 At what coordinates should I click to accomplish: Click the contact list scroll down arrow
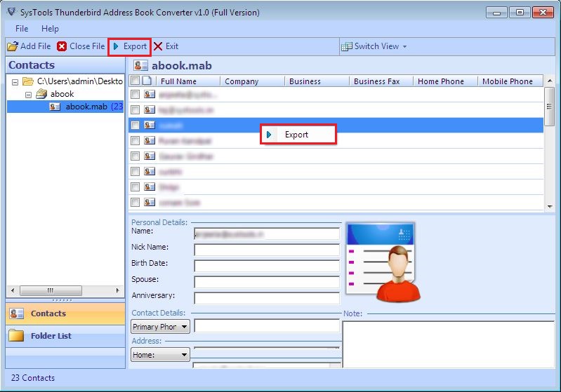(x=550, y=206)
